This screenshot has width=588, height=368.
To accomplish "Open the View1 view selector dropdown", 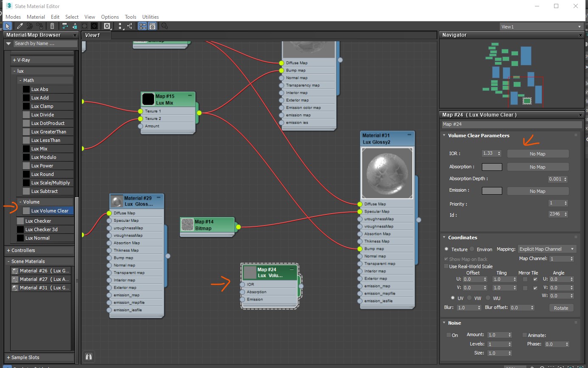I will pos(541,27).
